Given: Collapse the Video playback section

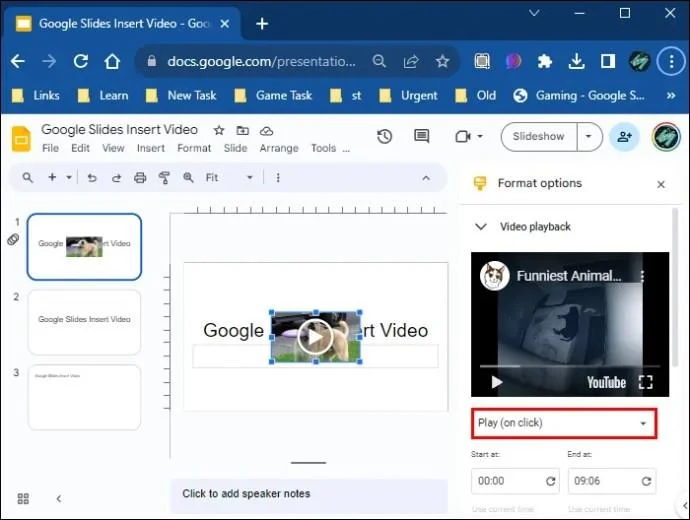Looking at the screenshot, I should coord(481,227).
